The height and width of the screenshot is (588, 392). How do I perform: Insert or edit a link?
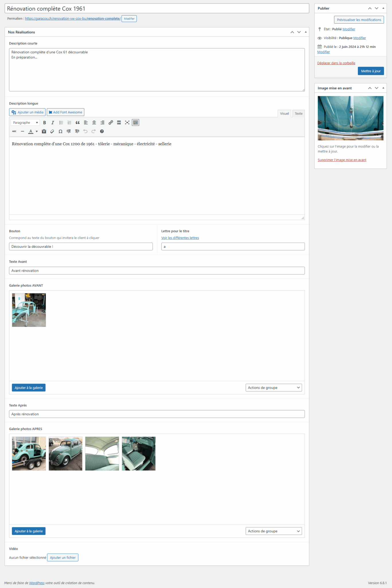pos(111,123)
